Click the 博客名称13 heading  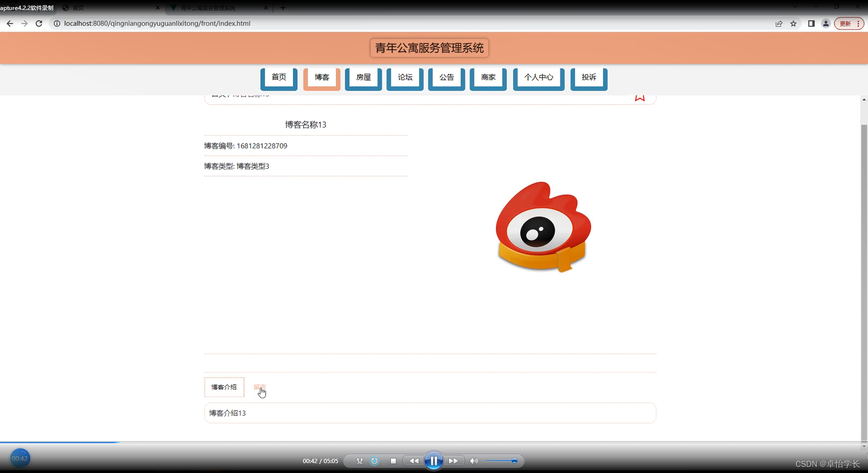click(306, 125)
